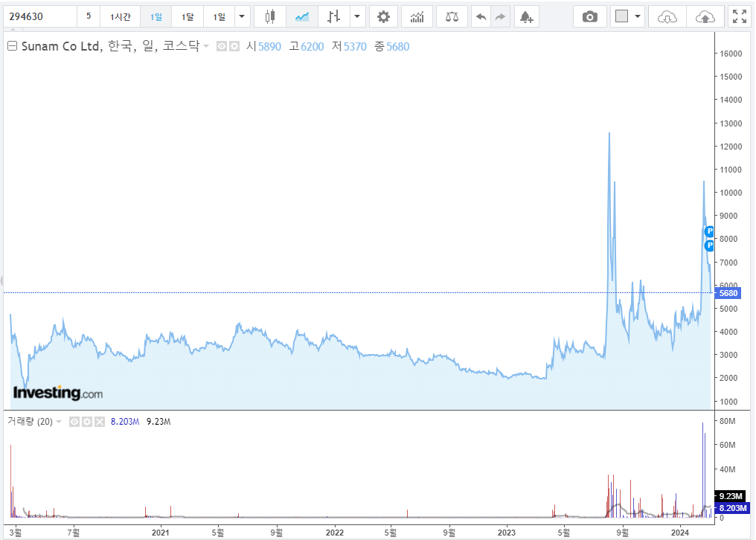Remove 거래량 indicator with X icon
Screen dimensions: 756x540
click(99, 422)
